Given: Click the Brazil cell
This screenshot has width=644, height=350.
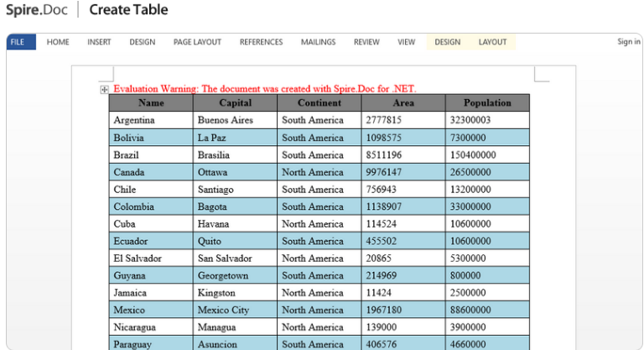Looking at the screenshot, I should coord(151,154).
